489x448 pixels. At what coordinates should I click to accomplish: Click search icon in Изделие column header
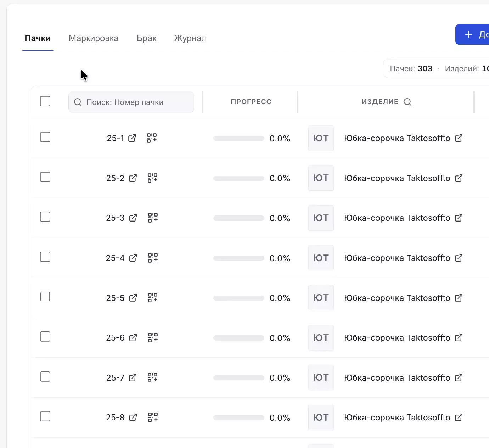[407, 102]
